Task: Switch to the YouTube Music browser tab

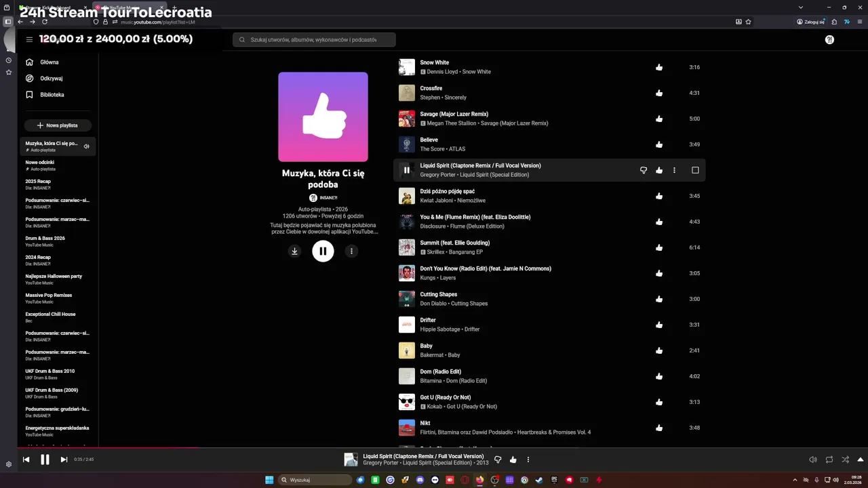Action: [129, 7]
